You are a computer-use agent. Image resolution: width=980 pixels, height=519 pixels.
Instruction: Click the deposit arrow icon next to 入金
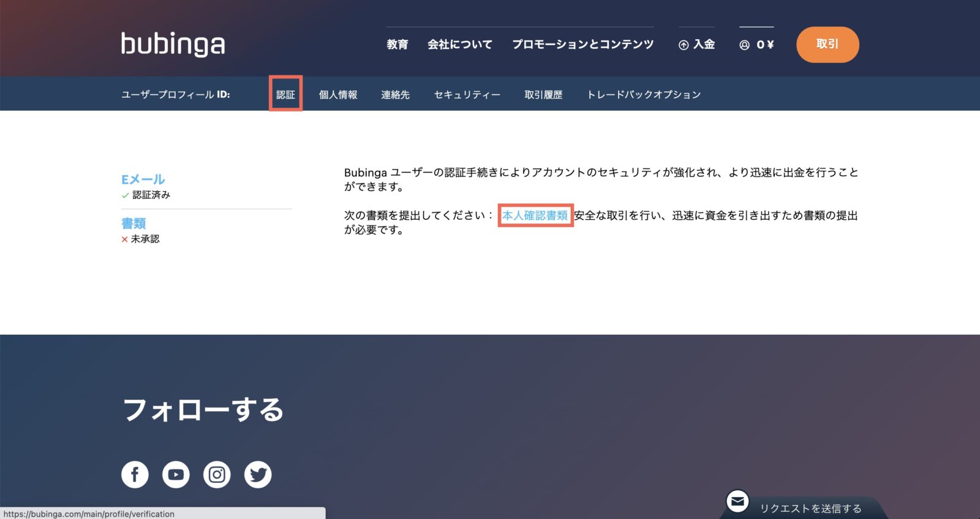(x=684, y=45)
